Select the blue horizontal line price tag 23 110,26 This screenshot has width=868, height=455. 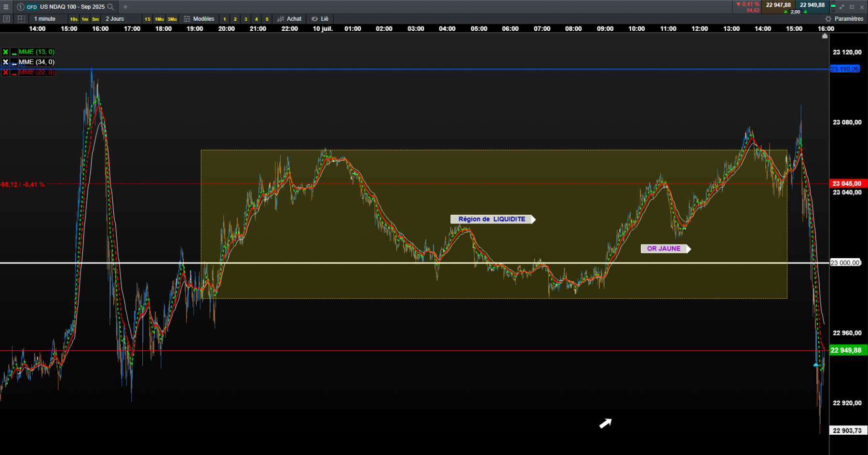[x=845, y=69]
